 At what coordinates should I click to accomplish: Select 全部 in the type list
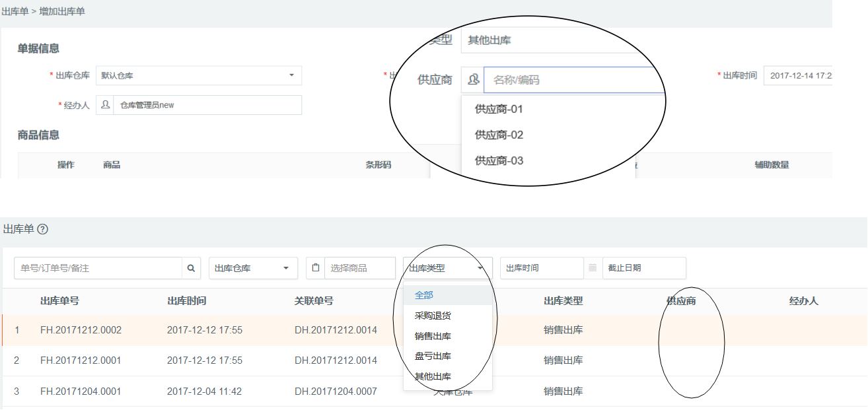coord(448,295)
